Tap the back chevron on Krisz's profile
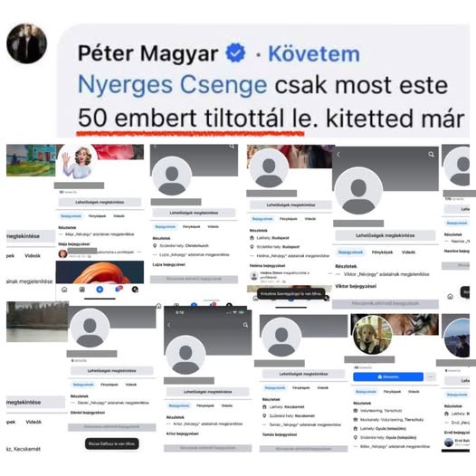476x476 pixels. (x=169, y=325)
